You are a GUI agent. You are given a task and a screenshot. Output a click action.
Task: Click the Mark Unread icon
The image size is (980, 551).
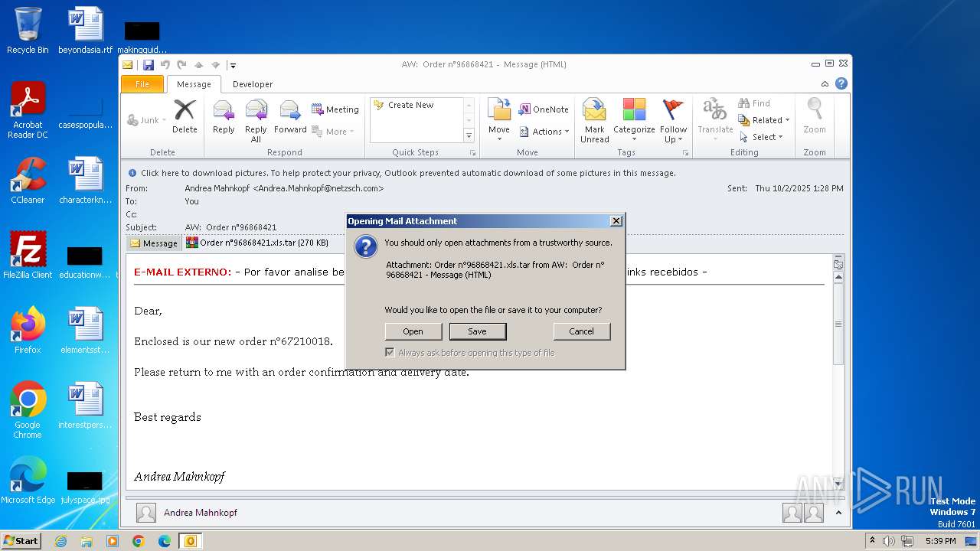(x=595, y=121)
